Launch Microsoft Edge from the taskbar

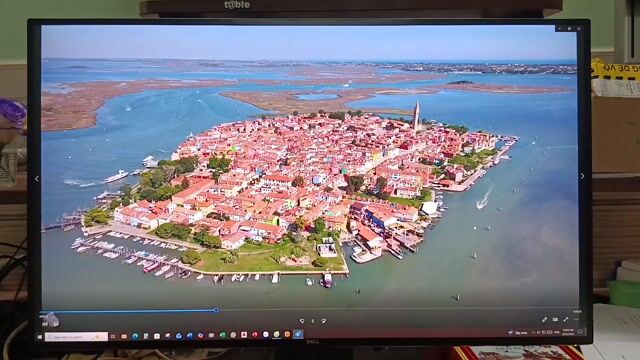pos(135,336)
